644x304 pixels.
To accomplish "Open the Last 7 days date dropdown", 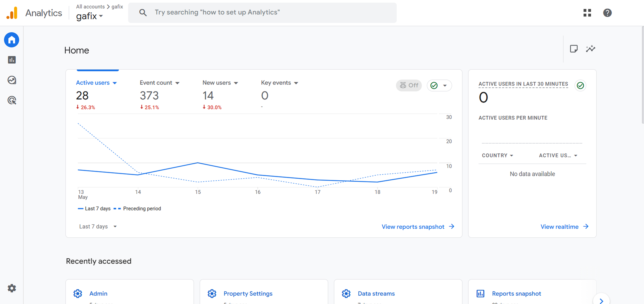I will point(98,226).
